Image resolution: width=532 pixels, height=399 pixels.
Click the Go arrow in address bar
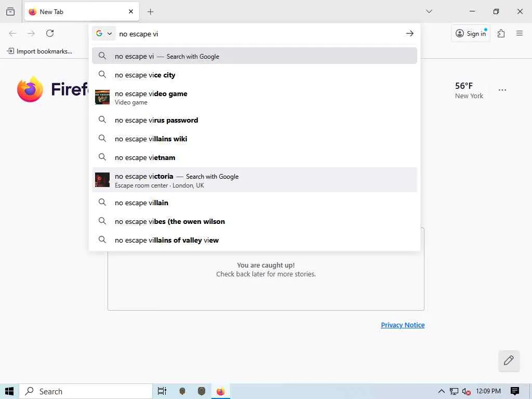coord(409,33)
